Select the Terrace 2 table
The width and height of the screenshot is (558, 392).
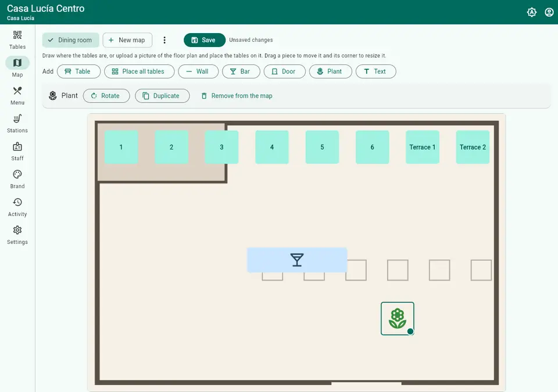point(473,148)
